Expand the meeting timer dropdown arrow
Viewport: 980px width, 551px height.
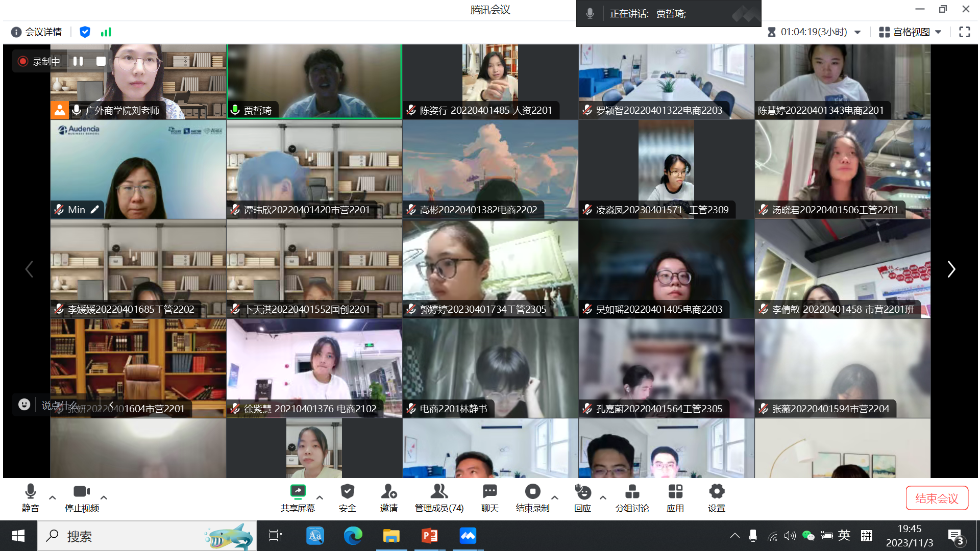point(857,32)
